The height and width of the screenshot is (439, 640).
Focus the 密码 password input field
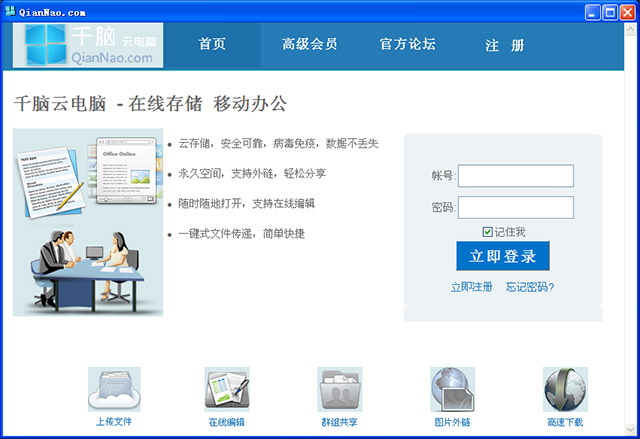point(516,207)
